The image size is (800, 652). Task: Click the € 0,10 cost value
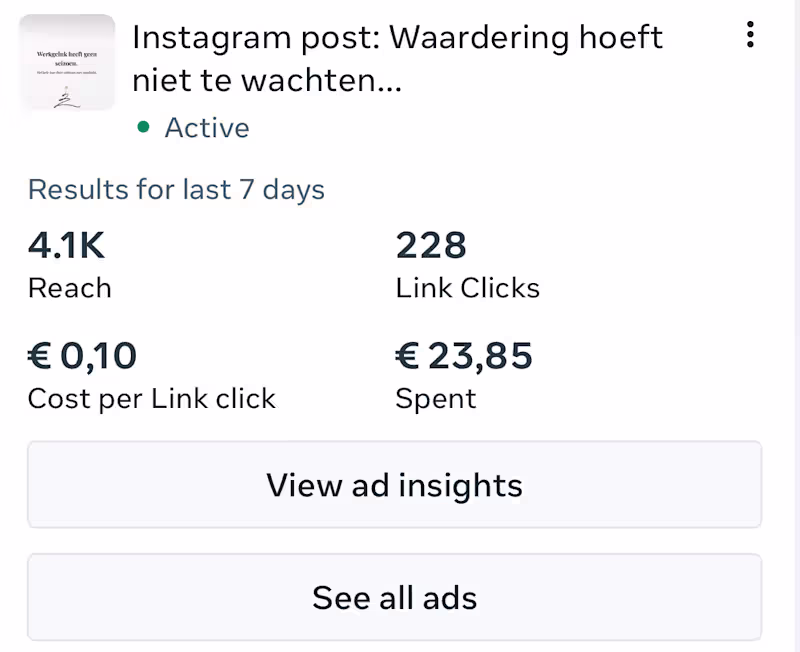(82, 355)
